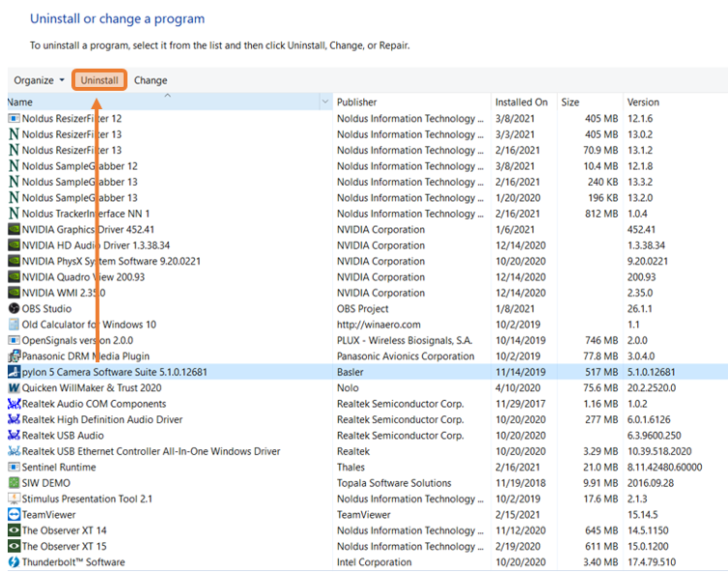Open the Name column filter dropdown arrow
The image size is (728, 573).
(325, 101)
